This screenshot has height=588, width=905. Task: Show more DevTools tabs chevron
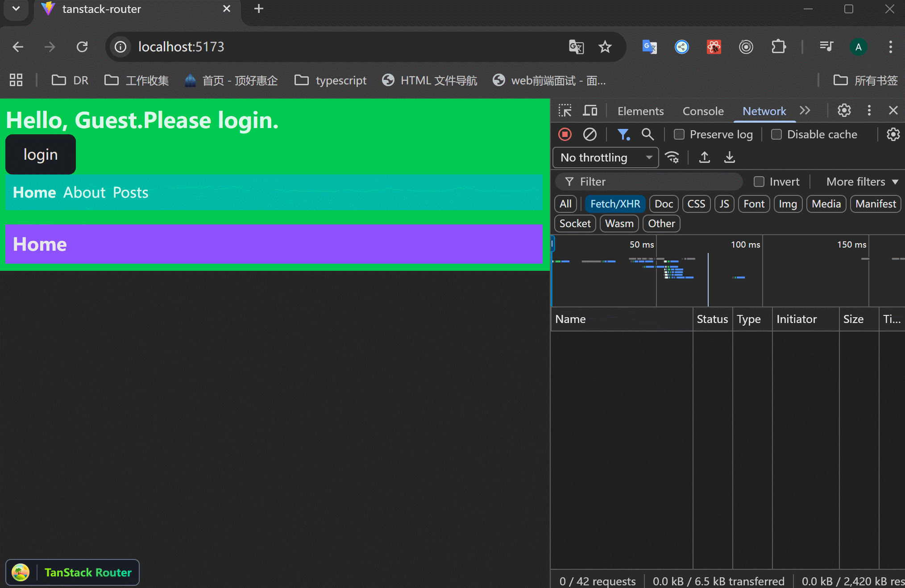click(805, 111)
